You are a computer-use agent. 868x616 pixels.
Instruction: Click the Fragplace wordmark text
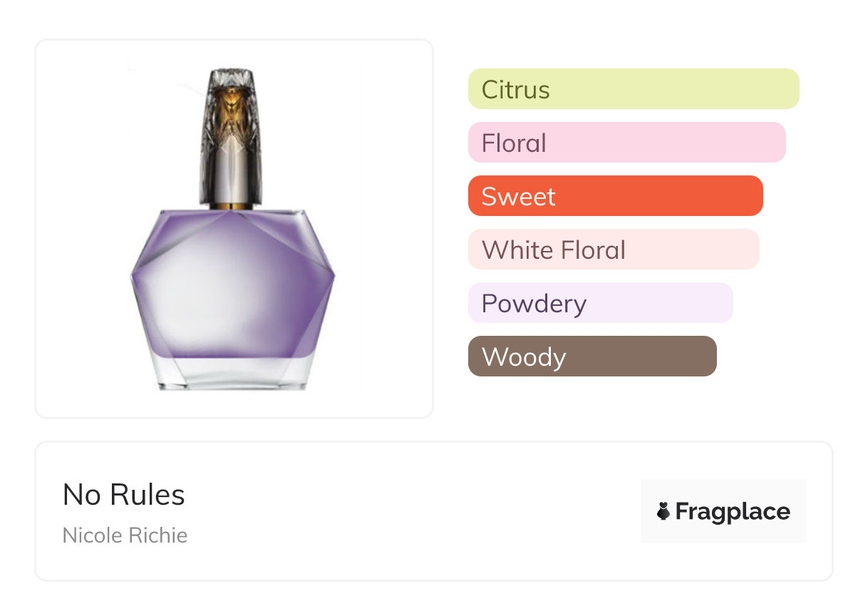click(x=733, y=511)
